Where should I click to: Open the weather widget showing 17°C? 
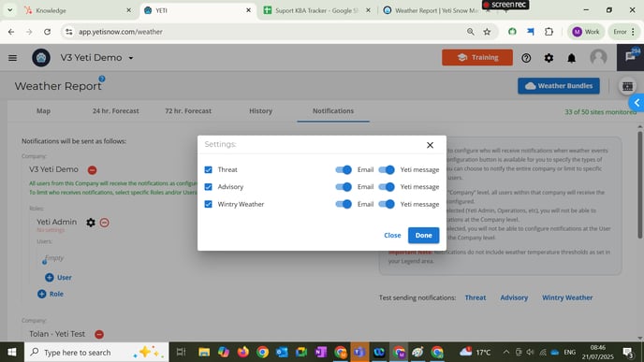click(476, 352)
